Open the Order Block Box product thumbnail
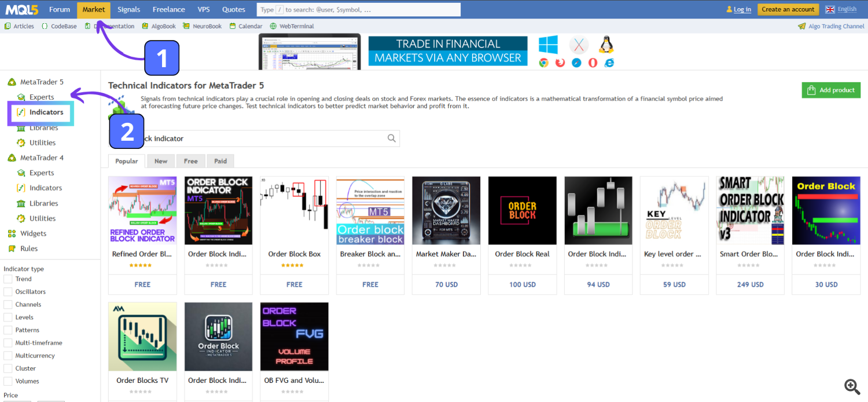The height and width of the screenshot is (402, 868). click(x=294, y=210)
